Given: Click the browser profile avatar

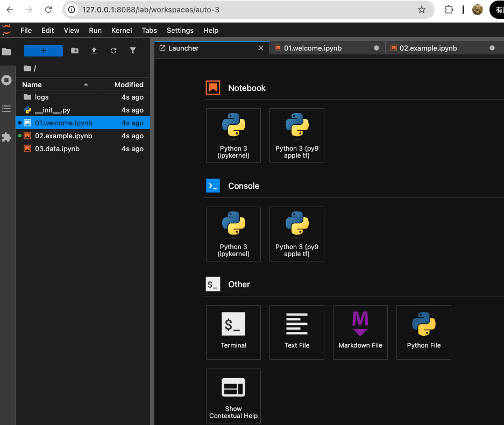Looking at the screenshot, I should point(477,10).
